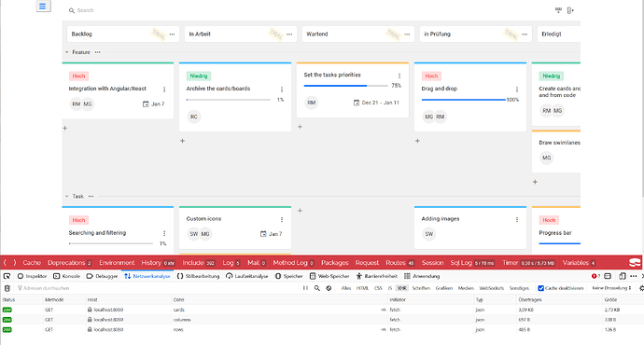
Task: Toggle the HTML network filter
Action: coord(362,288)
